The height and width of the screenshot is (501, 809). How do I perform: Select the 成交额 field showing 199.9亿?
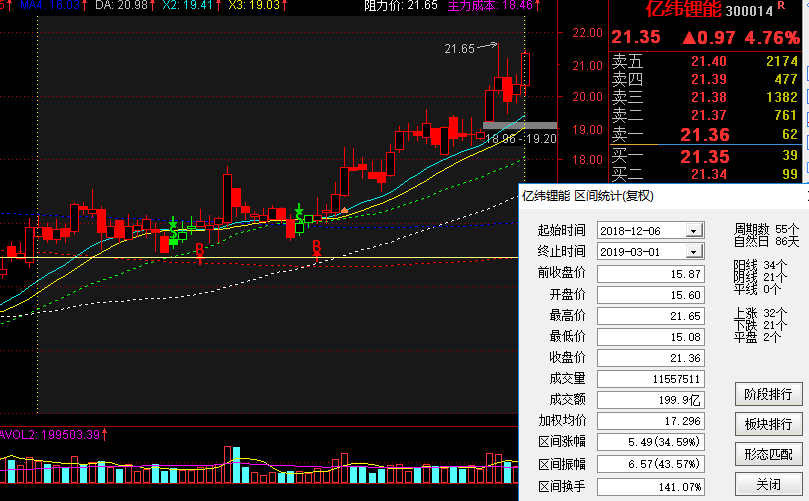pos(651,400)
